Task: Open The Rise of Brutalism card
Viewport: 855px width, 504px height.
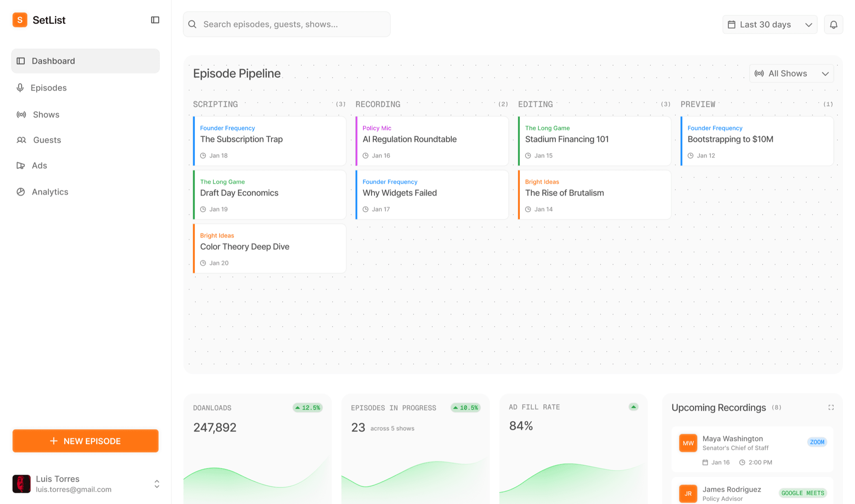Action: tap(594, 195)
